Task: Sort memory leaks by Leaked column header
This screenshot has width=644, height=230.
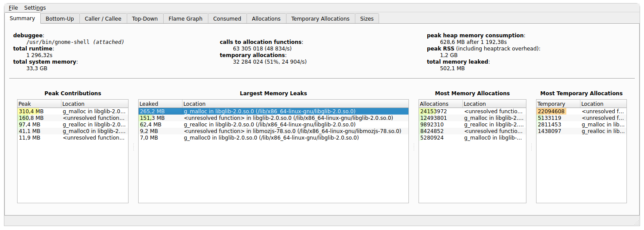Action: [160, 104]
